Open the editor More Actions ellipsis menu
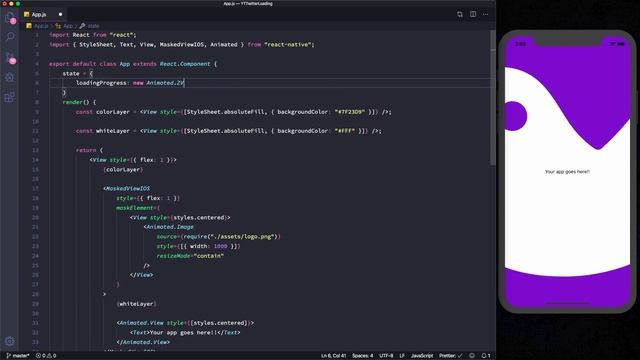The image size is (640, 360). tap(485, 14)
